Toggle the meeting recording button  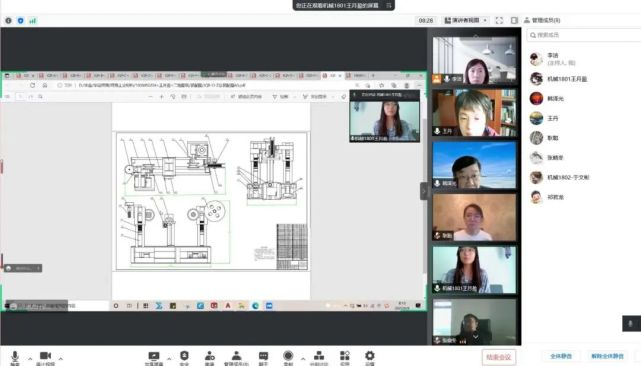[x=288, y=357]
